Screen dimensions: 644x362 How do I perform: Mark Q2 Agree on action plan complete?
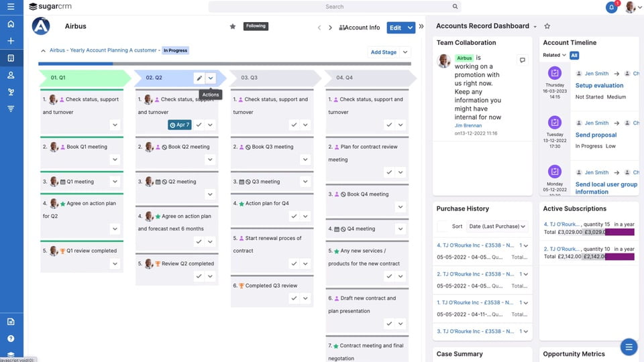(x=199, y=242)
